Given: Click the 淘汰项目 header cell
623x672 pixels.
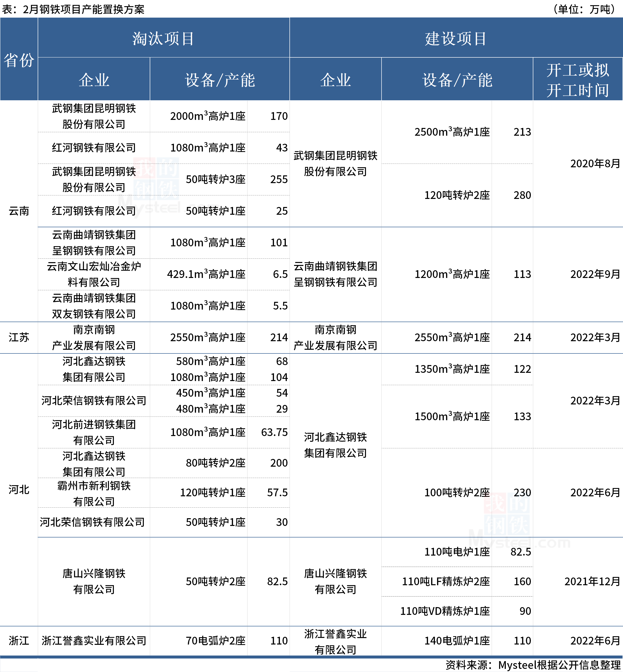Looking at the screenshot, I should (163, 39).
